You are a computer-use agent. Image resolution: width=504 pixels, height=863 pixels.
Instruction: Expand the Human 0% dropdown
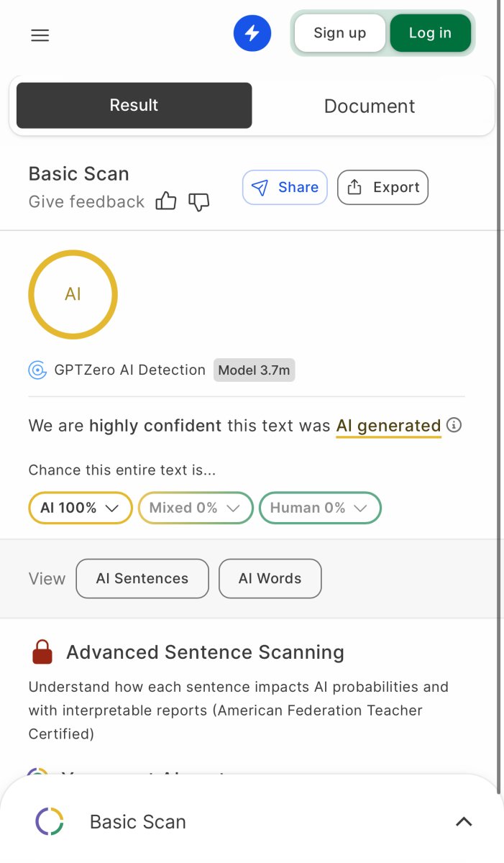click(319, 508)
